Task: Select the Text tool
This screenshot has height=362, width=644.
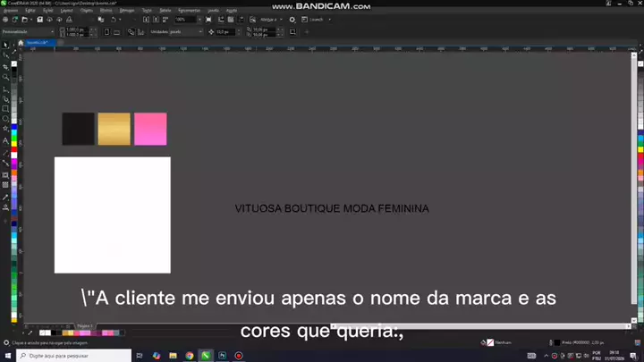Action: click(x=5, y=141)
